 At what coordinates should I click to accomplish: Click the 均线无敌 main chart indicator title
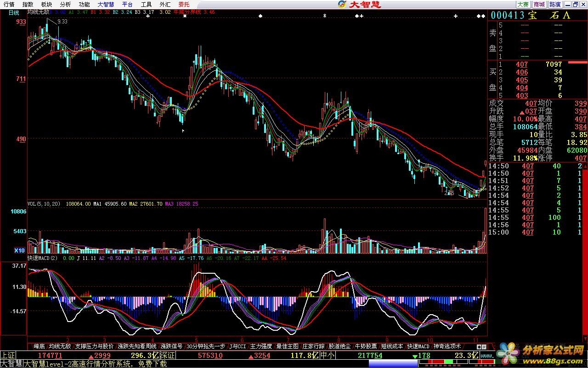tap(38, 12)
